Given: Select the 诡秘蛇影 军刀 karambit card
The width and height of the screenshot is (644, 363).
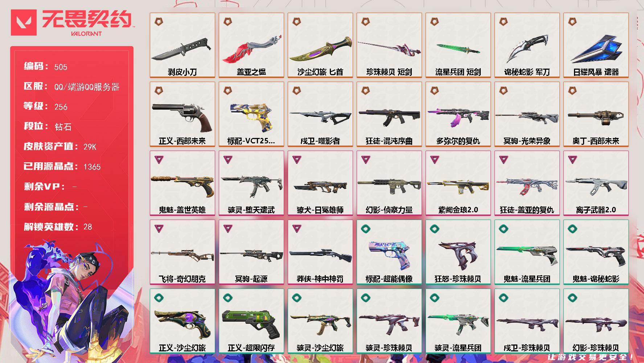Looking at the screenshot, I should coord(527,45).
